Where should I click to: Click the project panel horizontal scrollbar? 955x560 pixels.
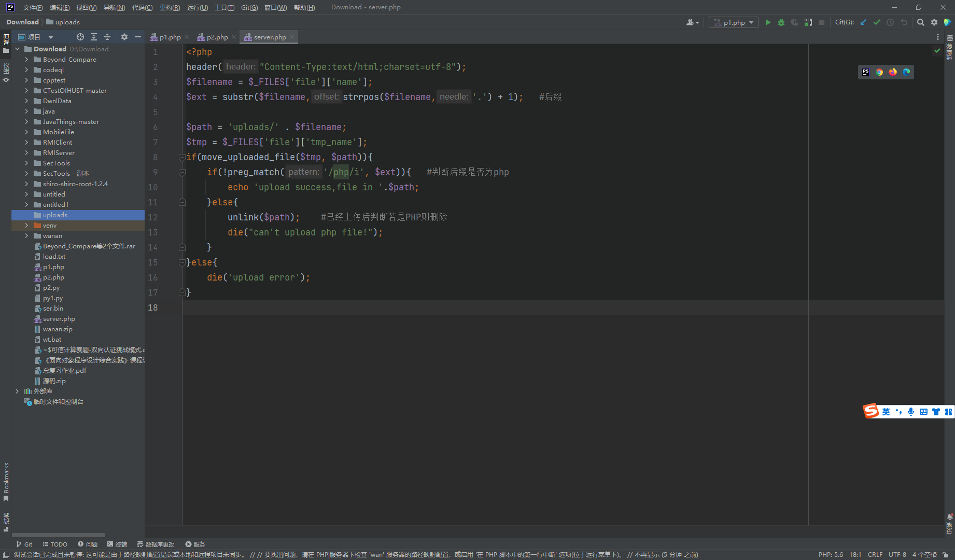[x=58, y=535]
